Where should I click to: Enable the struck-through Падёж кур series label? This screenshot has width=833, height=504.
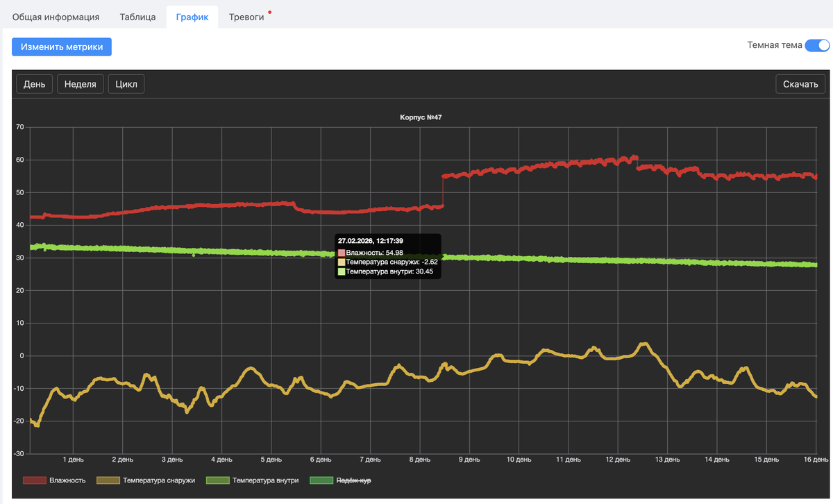(353, 480)
